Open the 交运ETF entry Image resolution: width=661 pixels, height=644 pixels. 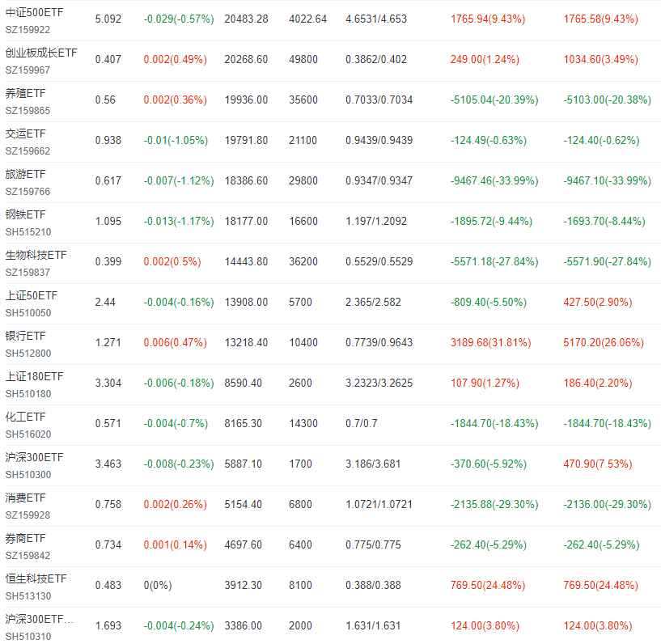click(x=25, y=134)
